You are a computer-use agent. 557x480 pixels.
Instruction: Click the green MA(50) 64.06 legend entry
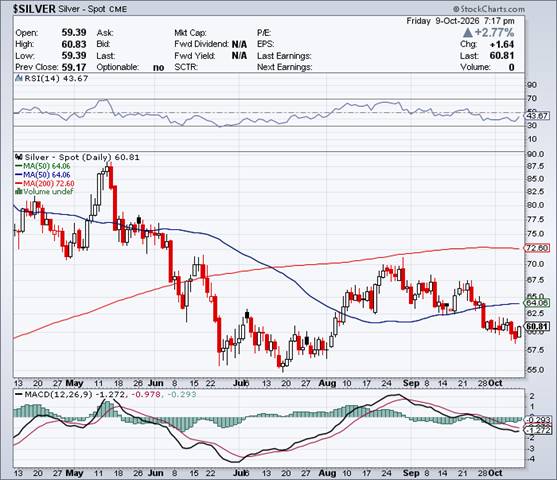46,166
